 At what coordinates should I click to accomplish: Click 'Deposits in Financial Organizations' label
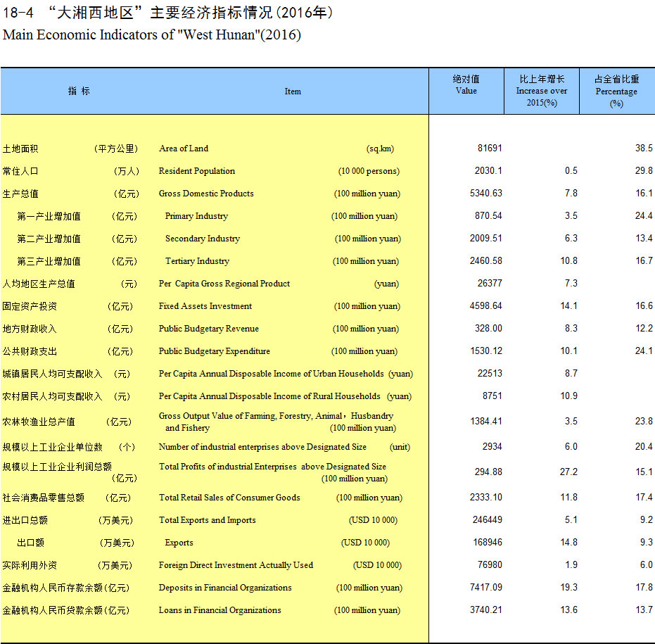225,588
